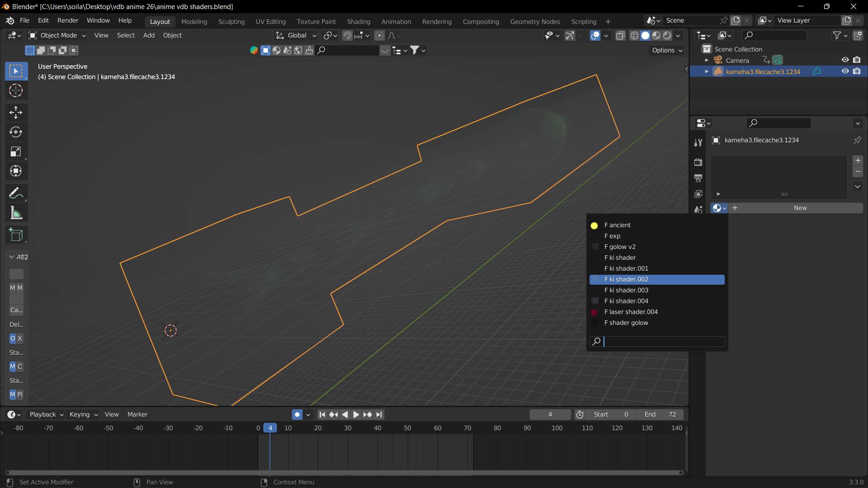Toggle the auto keying record button
This screenshot has height=488, width=868.
click(297, 414)
